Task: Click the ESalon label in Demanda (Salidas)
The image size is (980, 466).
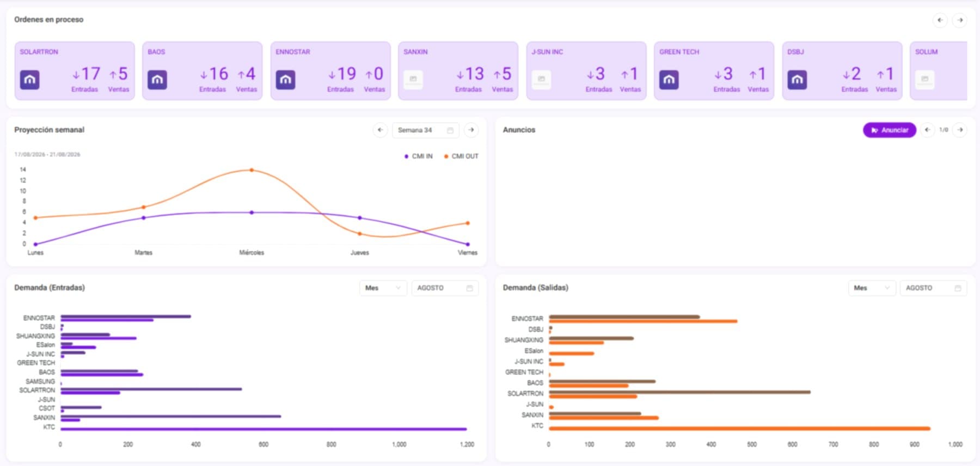Action: point(534,351)
